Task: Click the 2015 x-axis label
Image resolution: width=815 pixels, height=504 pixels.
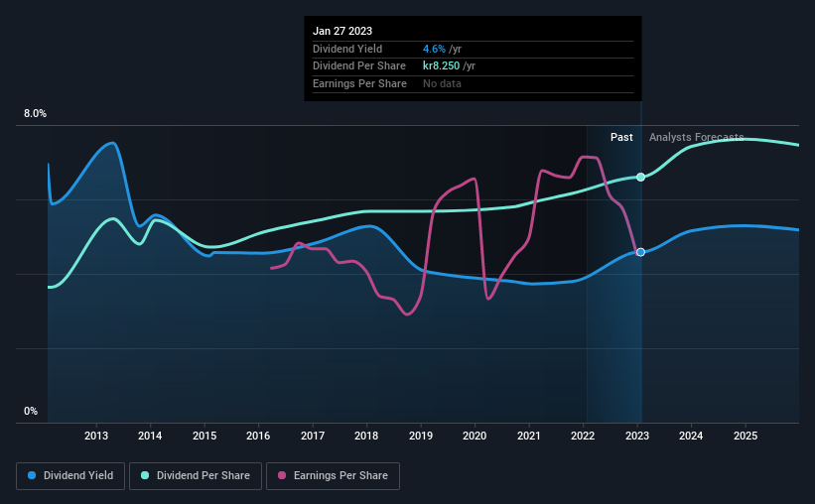Action: [204, 436]
